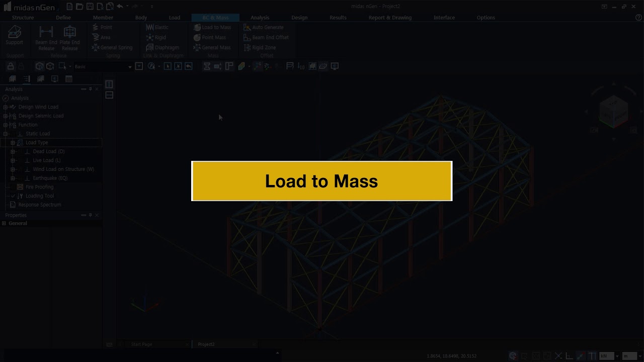The height and width of the screenshot is (362, 644).
Task: Select Load Type in the tree
Action: (37, 143)
